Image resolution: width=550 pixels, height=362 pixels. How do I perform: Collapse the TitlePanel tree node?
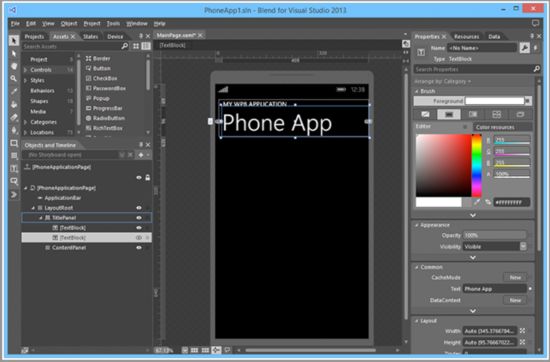pyautogui.click(x=41, y=218)
